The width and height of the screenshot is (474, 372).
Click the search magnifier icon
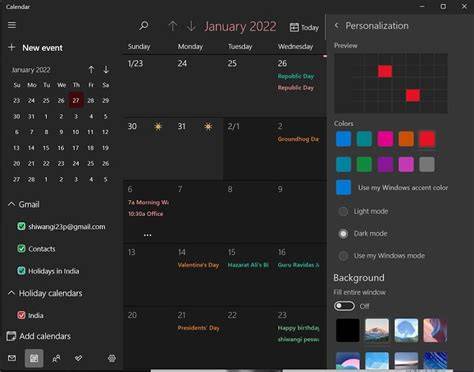point(144,26)
